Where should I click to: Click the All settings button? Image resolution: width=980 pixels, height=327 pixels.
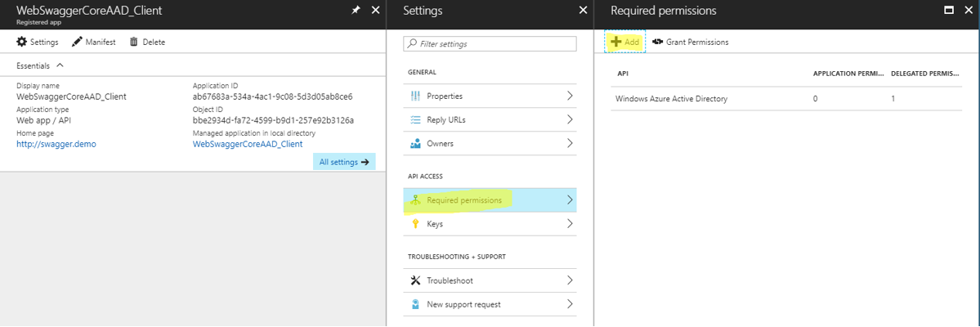pyautogui.click(x=344, y=162)
